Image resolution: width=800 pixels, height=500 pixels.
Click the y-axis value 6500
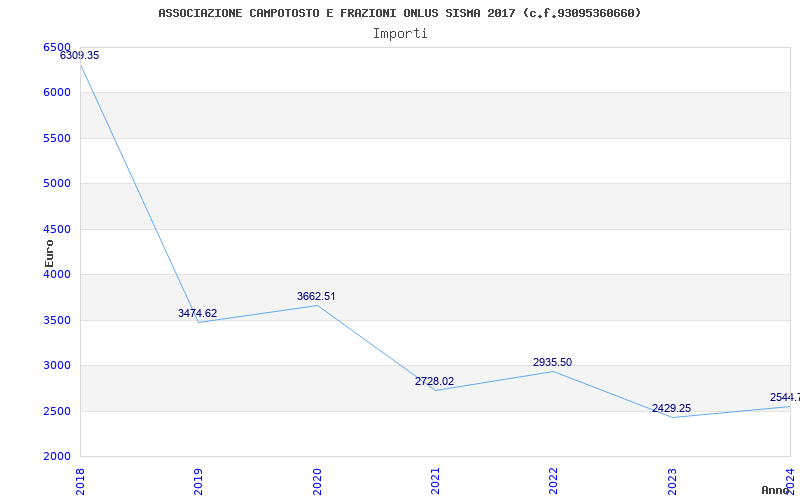57,47
